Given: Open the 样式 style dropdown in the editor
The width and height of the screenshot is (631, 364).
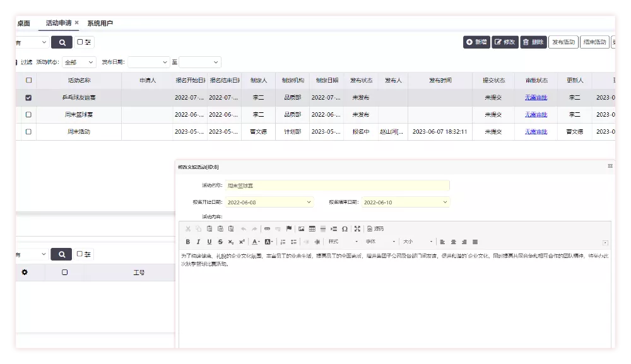Looking at the screenshot, I should [x=343, y=242].
